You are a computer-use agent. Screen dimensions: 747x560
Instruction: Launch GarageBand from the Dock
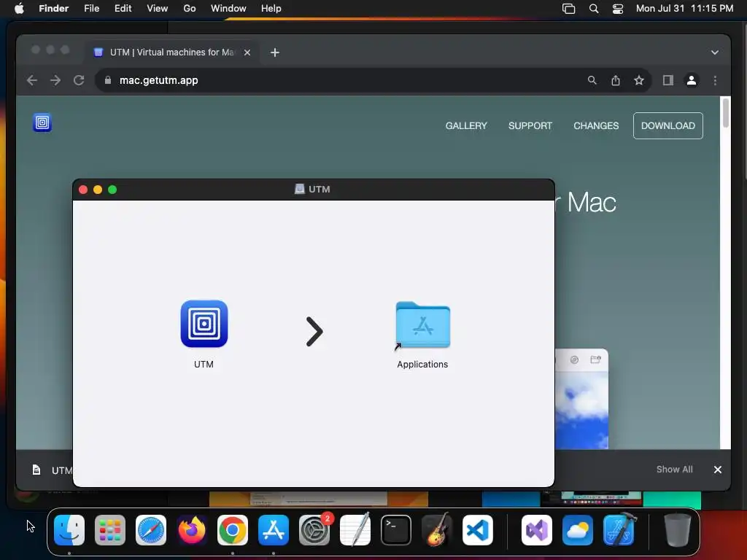click(x=437, y=530)
